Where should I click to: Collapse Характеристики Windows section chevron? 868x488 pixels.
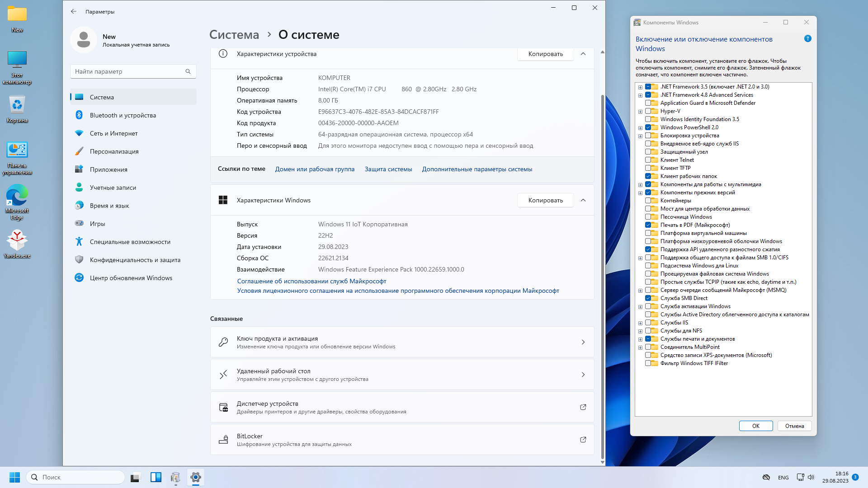point(583,200)
